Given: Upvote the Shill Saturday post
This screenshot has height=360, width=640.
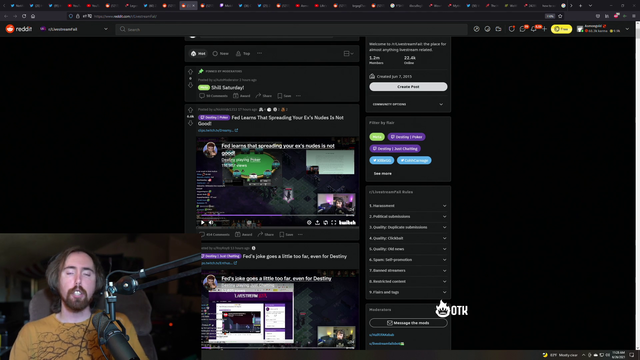Looking at the screenshot, I should [x=190, y=71].
